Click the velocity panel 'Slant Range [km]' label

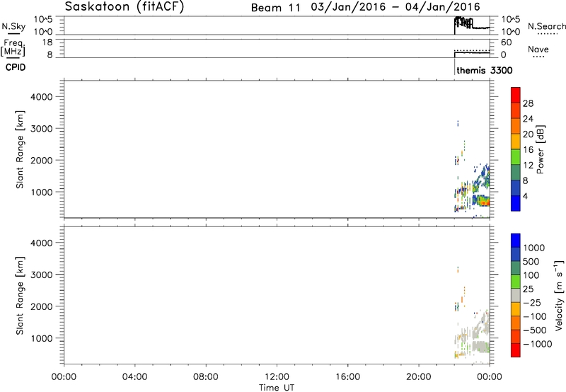20,296
